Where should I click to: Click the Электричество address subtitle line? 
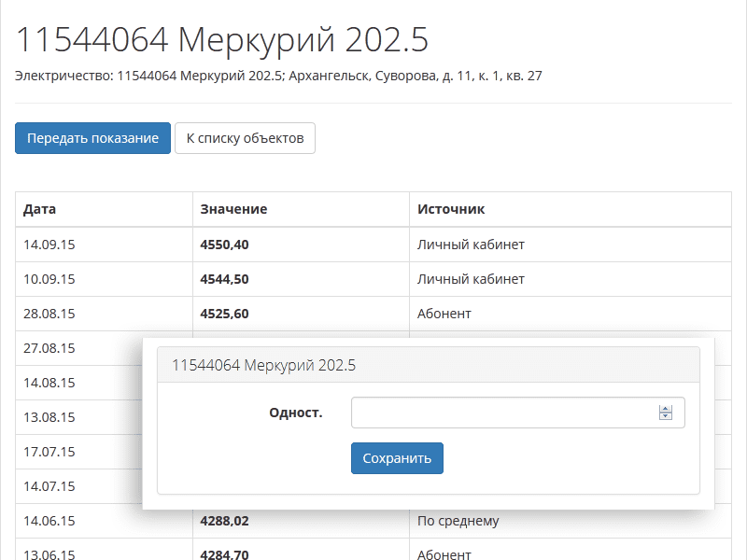tap(278, 76)
